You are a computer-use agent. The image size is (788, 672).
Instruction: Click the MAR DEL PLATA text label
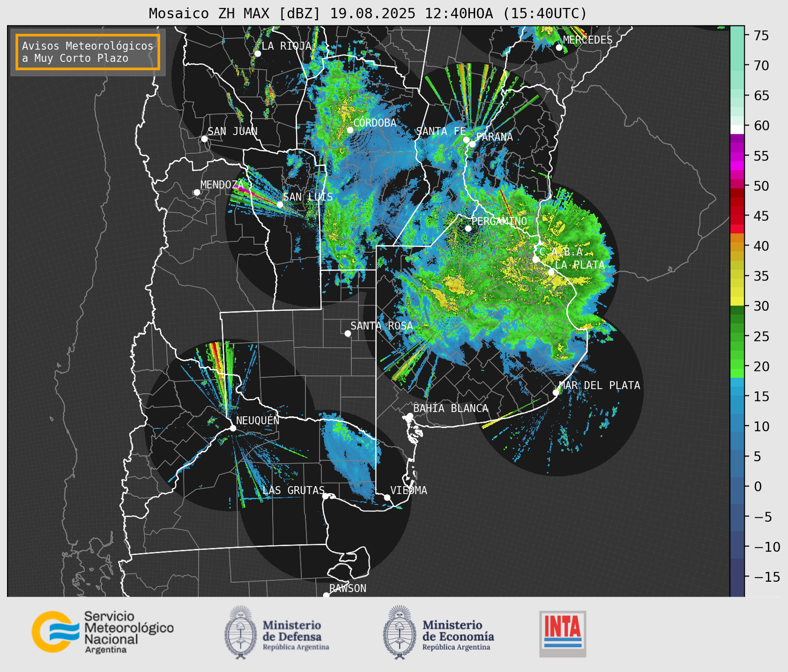point(600,386)
